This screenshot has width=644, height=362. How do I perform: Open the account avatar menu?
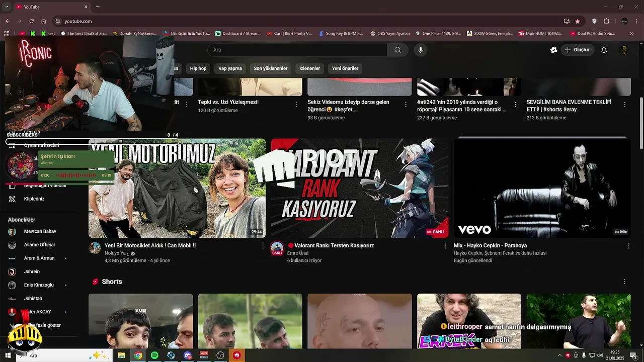624,50
